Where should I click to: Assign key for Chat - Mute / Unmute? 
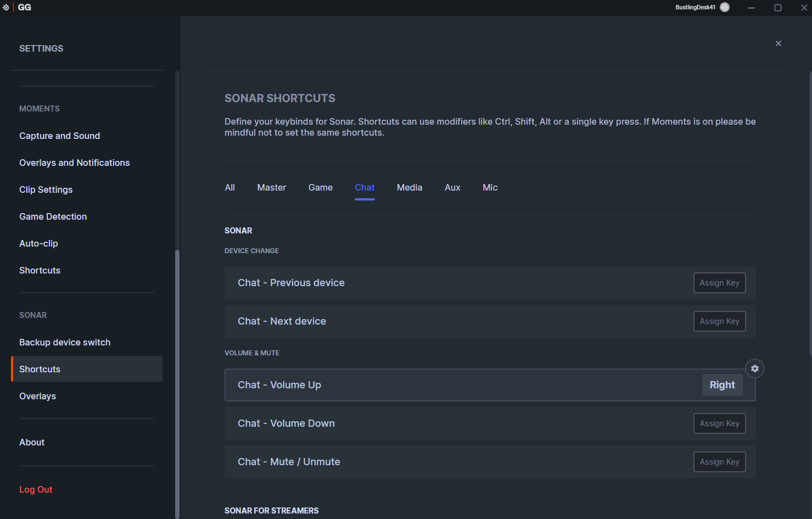(x=720, y=462)
